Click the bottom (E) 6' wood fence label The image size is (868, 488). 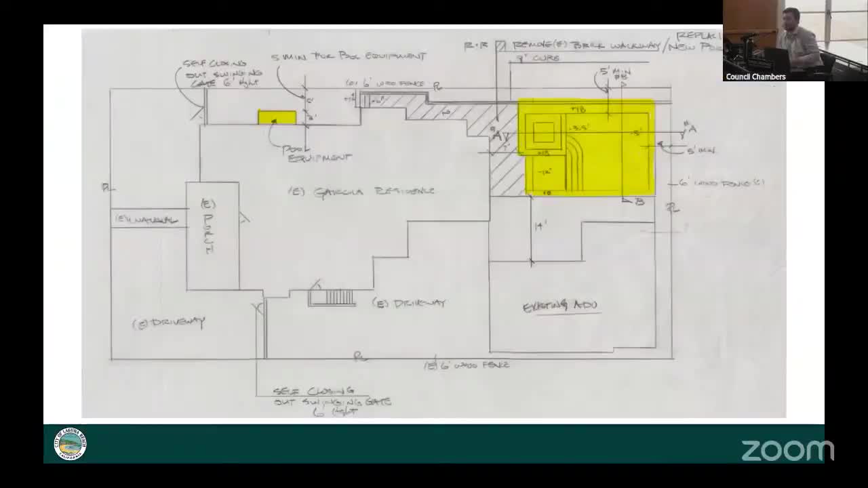[467, 365]
